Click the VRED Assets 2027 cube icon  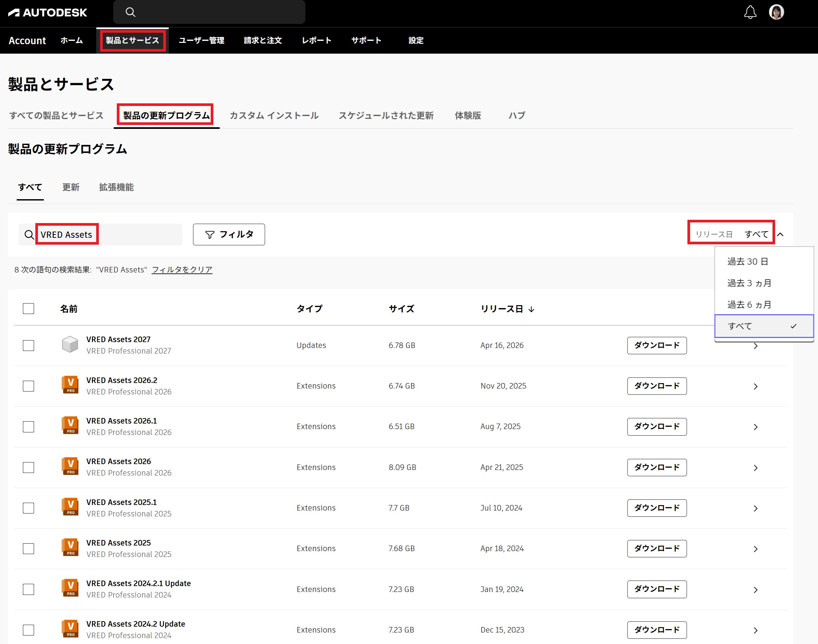coord(70,345)
